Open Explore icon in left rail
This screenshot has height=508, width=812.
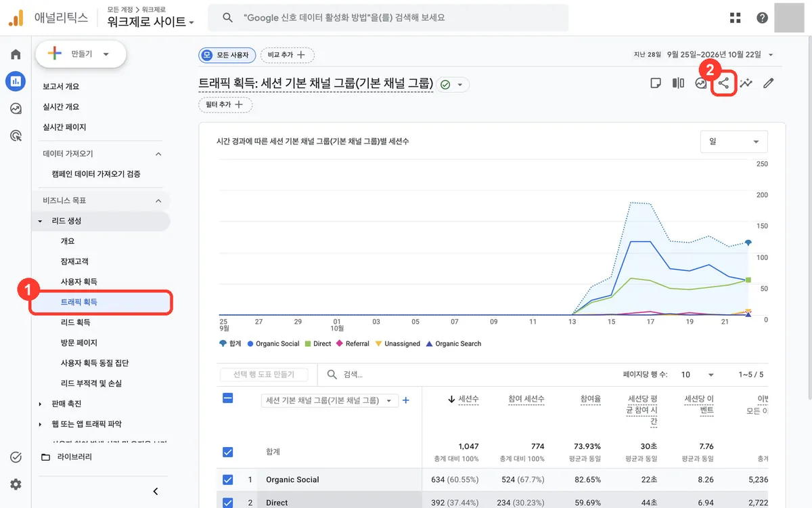pyautogui.click(x=16, y=108)
